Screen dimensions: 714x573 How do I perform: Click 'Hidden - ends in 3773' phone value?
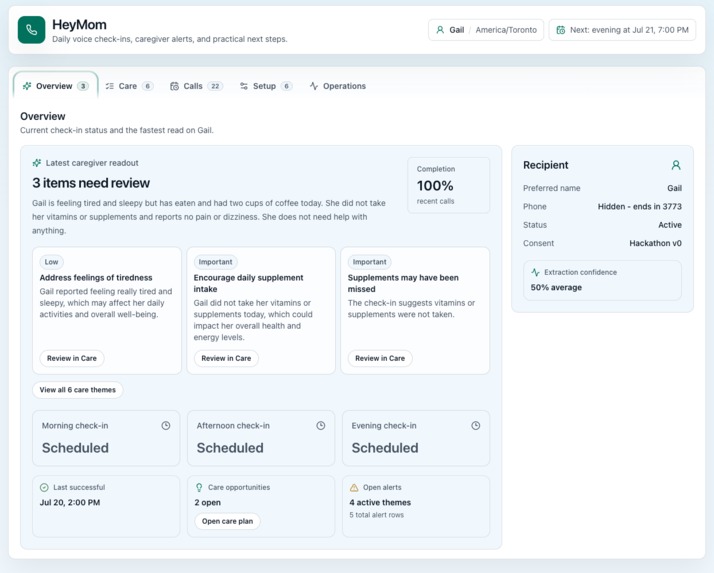point(639,207)
